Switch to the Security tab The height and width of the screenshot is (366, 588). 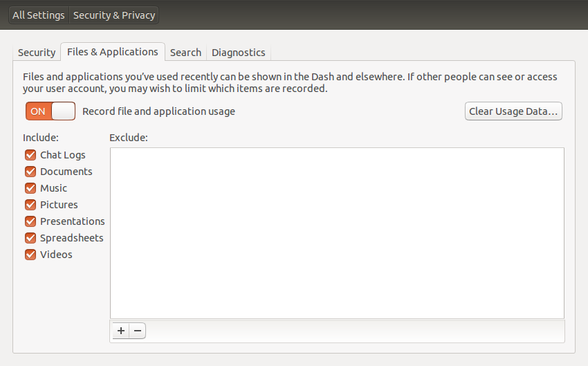point(37,53)
